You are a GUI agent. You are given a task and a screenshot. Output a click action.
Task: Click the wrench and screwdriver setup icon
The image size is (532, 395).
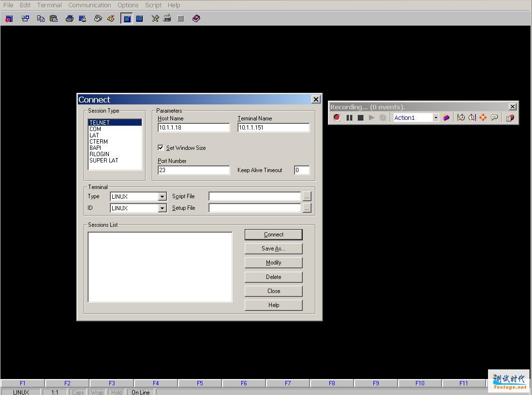tap(155, 18)
